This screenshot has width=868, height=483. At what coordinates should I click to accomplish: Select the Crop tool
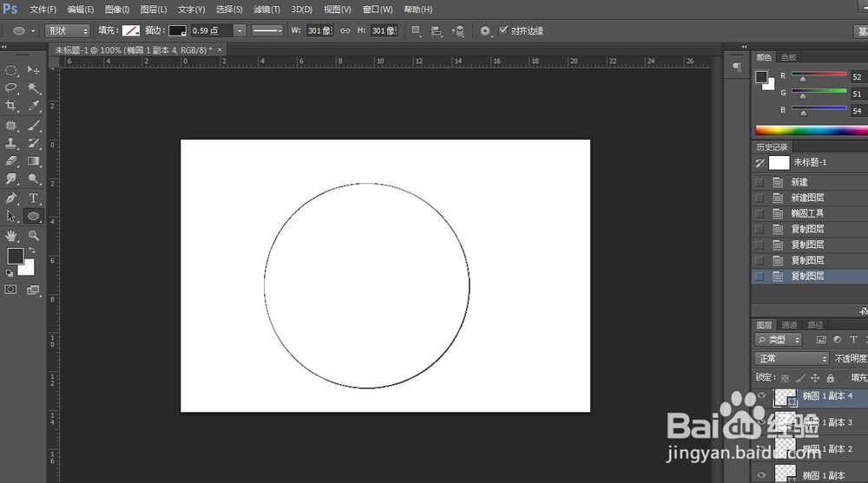pyautogui.click(x=11, y=106)
